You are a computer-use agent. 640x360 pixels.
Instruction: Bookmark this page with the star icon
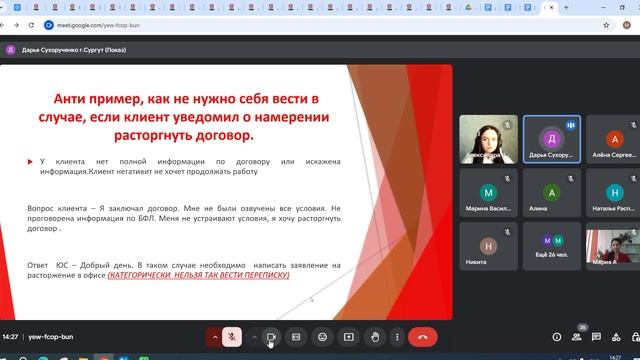tap(606, 25)
